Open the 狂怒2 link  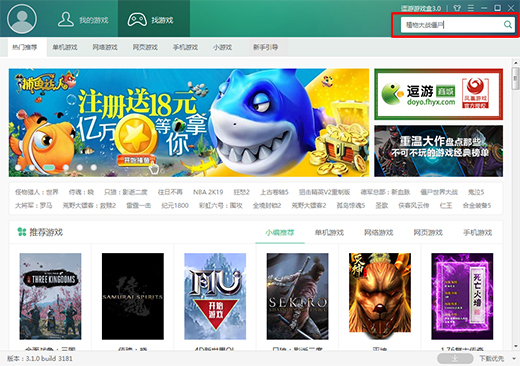point(242,192)
